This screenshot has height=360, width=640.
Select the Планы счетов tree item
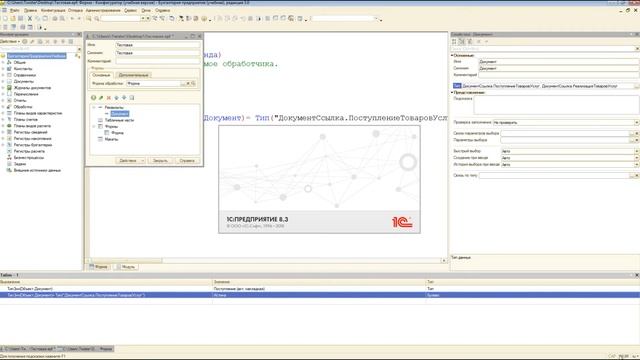[x=26, y=120]
